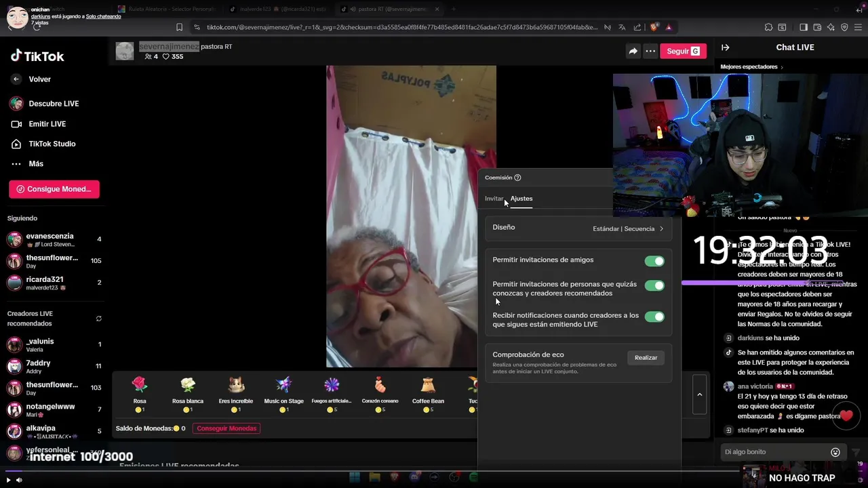
Task: Mute the video with the speaker icon
Action: pyautogui.click(x=19, y=480)
